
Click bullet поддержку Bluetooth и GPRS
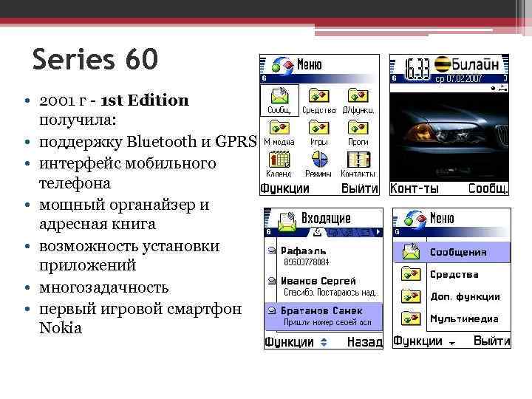[148, 141]
